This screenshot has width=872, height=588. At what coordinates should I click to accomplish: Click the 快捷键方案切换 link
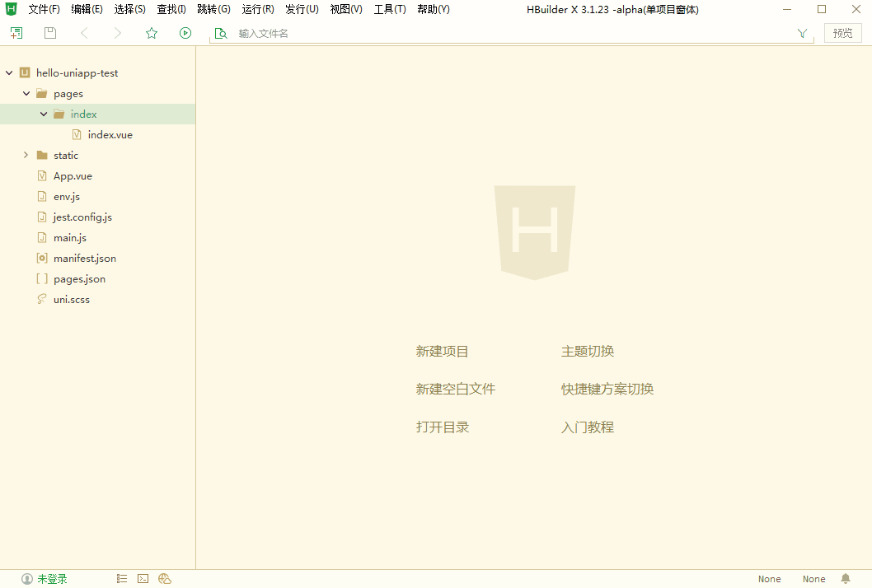pyautogui.click(x=607, y=389)
